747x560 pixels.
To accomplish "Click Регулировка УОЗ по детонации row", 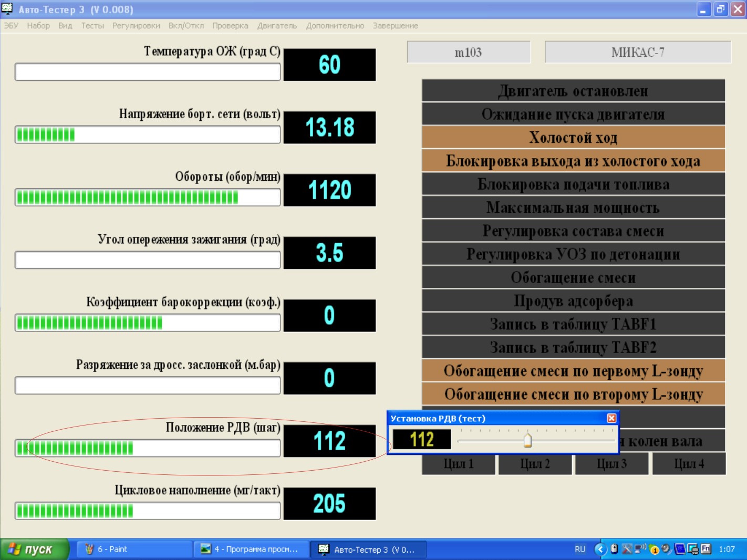I will point(573,254).
